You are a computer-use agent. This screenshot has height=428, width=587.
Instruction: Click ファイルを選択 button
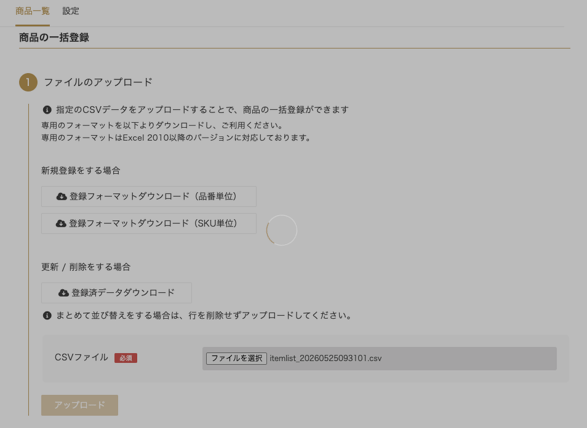tap(236, 358)
